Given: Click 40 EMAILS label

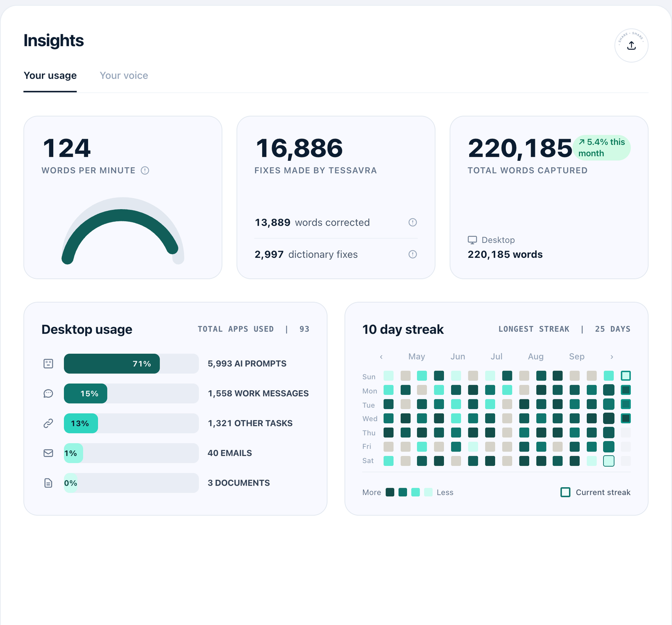Looking at the screenshot, I should [x=230, y=453].
